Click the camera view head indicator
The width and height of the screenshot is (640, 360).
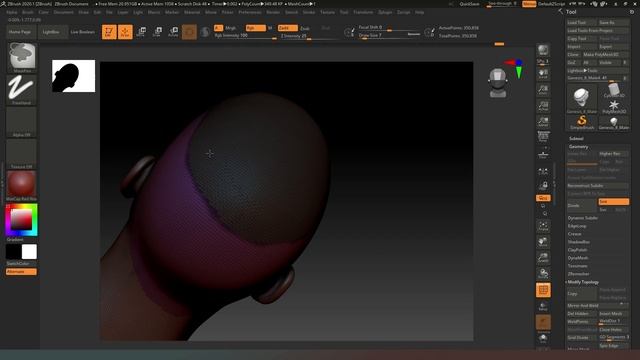click(x=498, y=83)
